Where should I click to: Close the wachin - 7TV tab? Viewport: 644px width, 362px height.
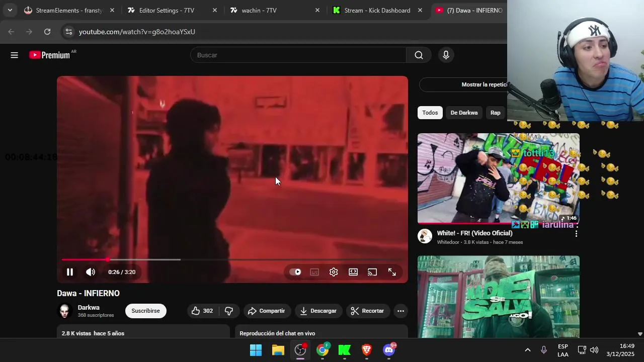[x=317, y=10]
